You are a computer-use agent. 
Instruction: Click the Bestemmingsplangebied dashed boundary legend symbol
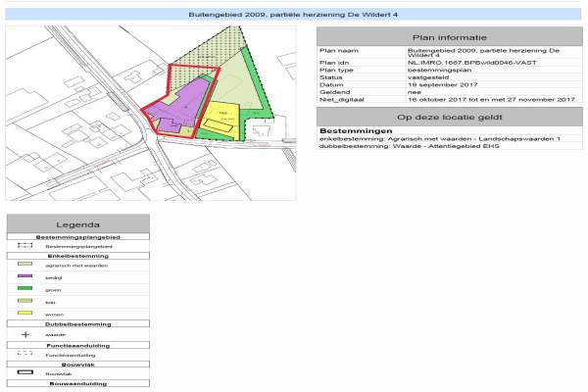[25, 246]
